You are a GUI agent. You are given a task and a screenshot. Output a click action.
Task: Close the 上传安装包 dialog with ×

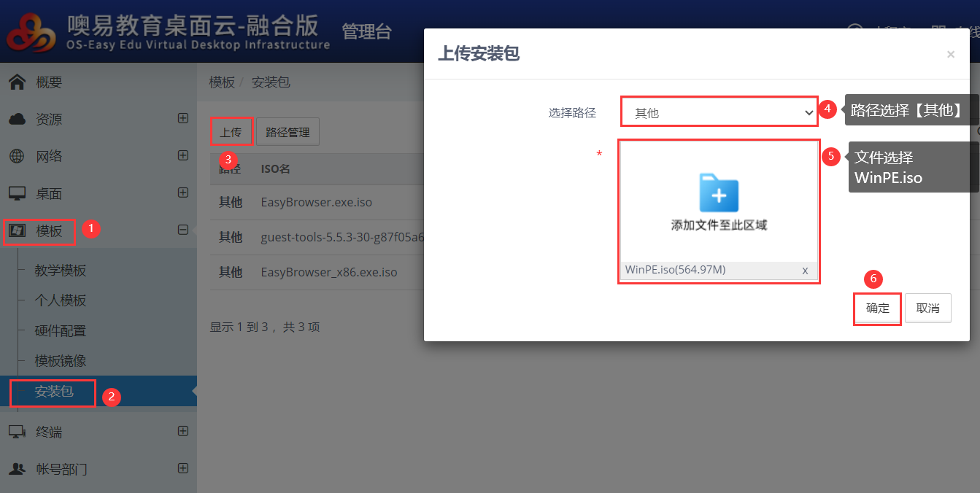coord(950,54)
